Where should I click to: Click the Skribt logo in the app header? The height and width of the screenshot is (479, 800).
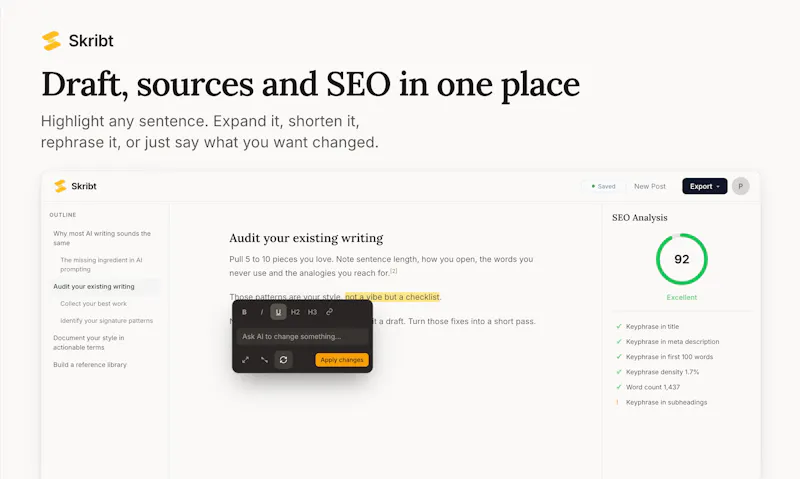click(x=76, y=186)
